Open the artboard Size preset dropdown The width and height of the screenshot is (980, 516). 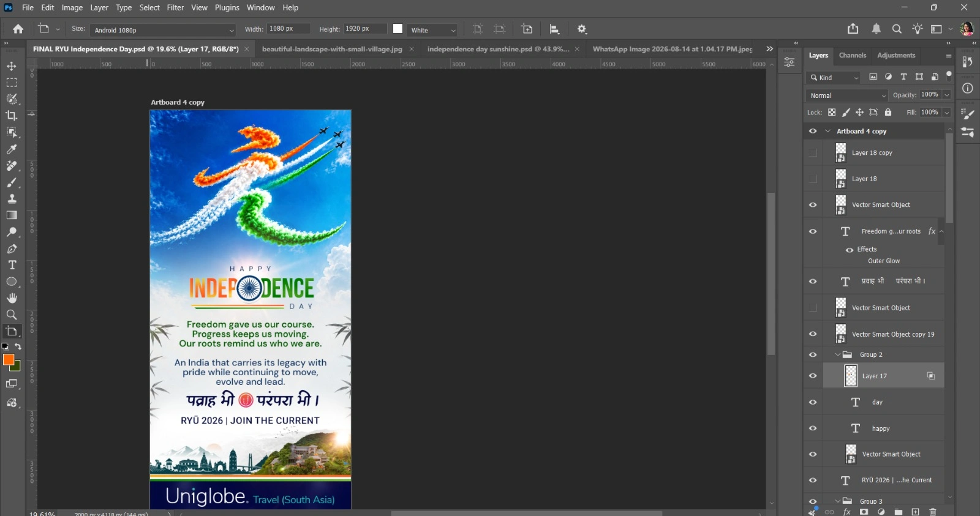[163, 30]
